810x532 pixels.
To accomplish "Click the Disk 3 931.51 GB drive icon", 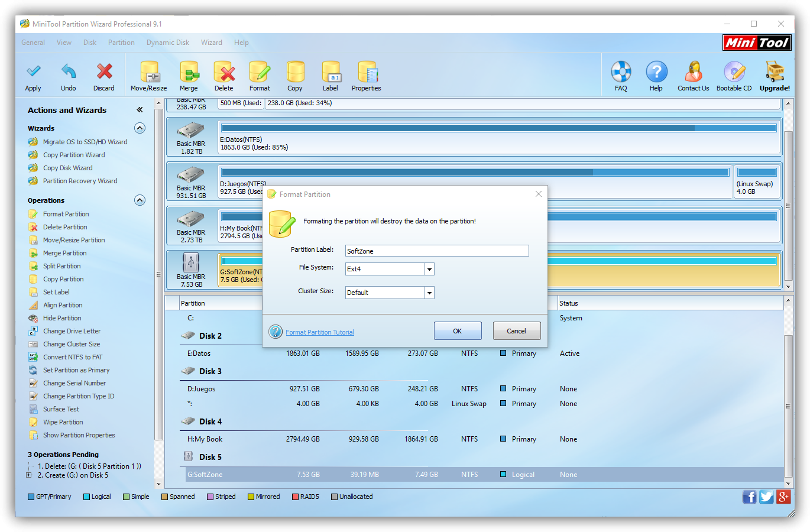I will [191, 174].
